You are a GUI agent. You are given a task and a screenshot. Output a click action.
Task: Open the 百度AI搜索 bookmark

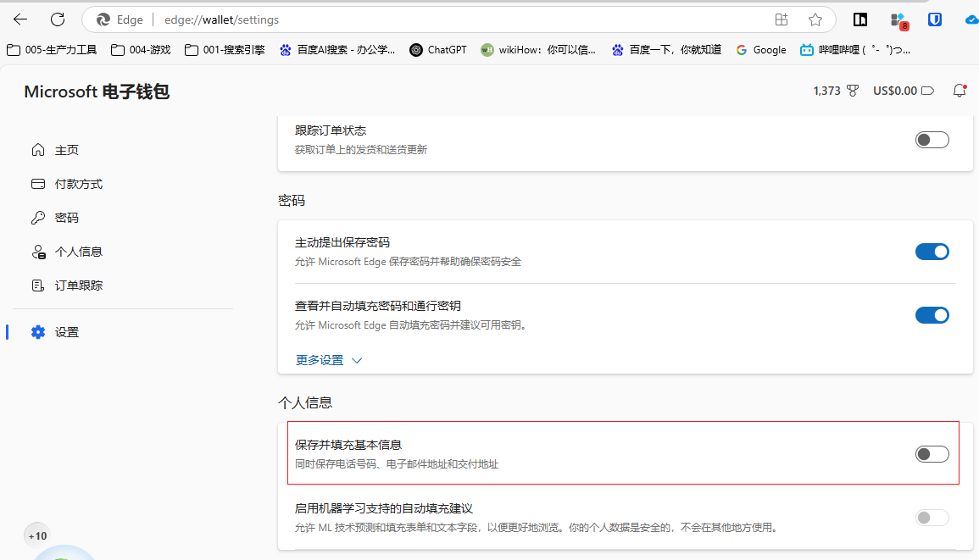coord(337,50)
